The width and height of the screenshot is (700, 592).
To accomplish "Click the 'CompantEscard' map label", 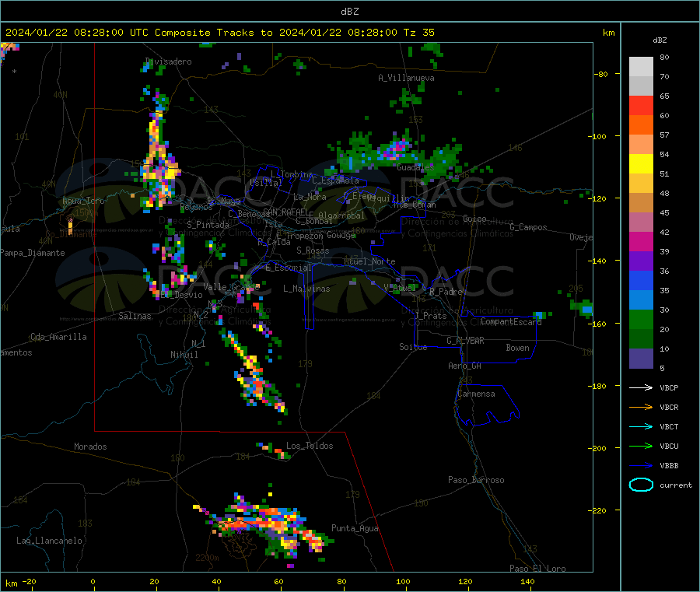I will 511,322.
